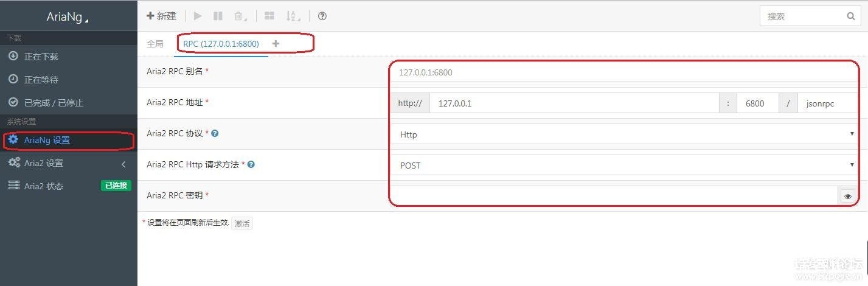The height and width of the screenshot is (286, 868).
Task: Click the jsonrpc path field
Action: click(827, 103)
